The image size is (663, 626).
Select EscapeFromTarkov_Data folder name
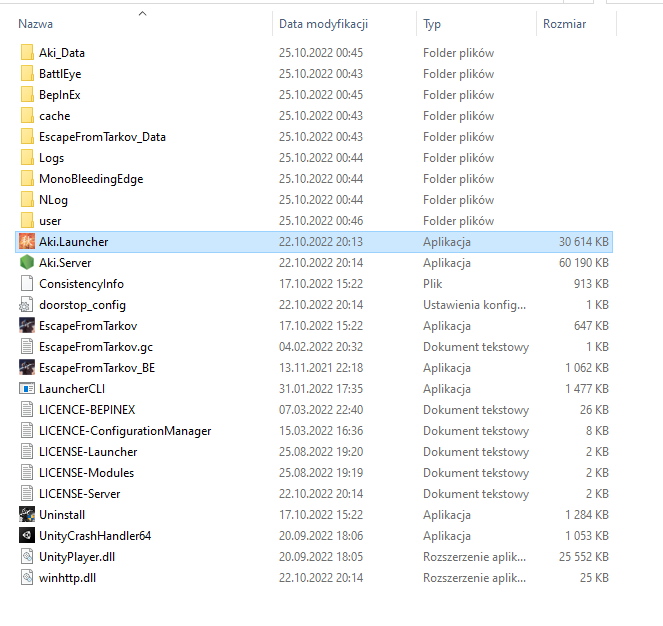point(102,137)
